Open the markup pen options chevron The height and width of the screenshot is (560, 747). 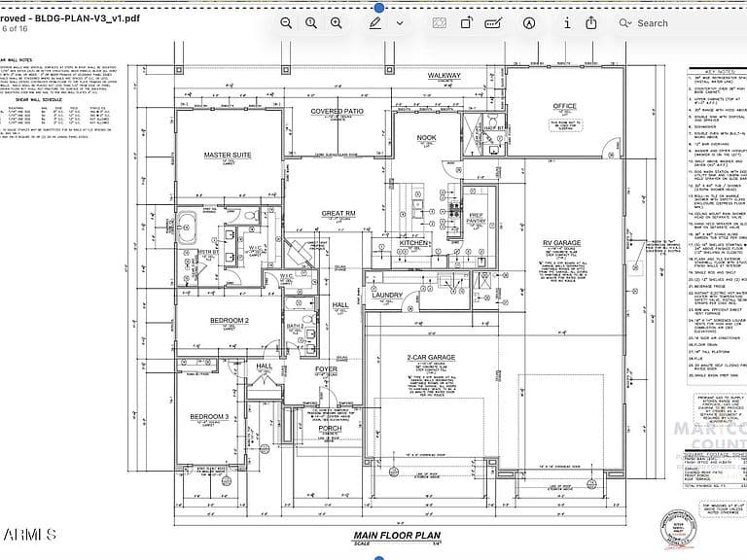(400, 23)
